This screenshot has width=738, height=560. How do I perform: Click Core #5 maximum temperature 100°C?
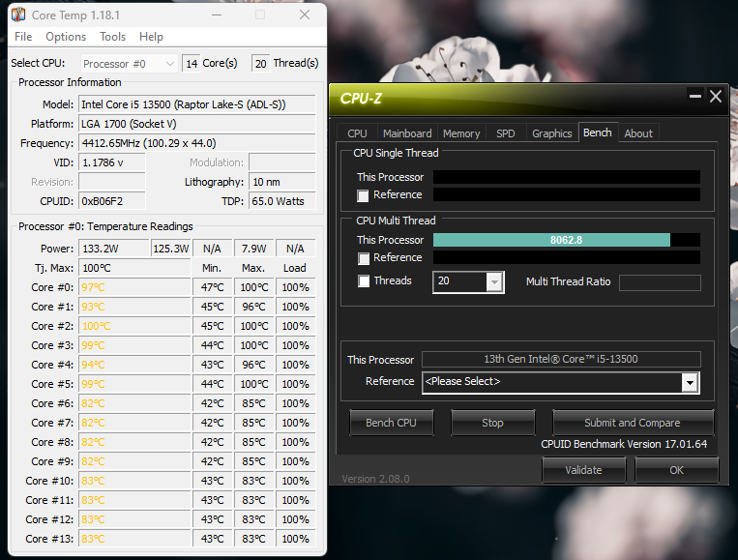pyautogui.click(x=254, y=384)
